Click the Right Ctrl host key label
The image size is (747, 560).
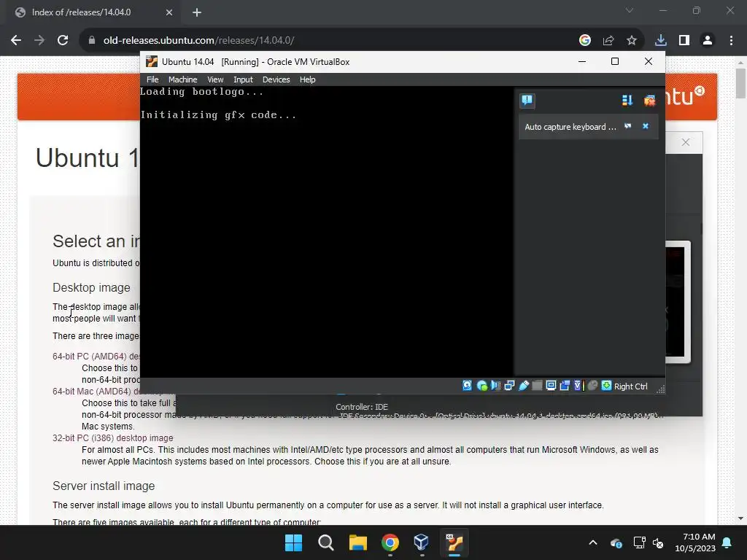click(x=631, y=386)
